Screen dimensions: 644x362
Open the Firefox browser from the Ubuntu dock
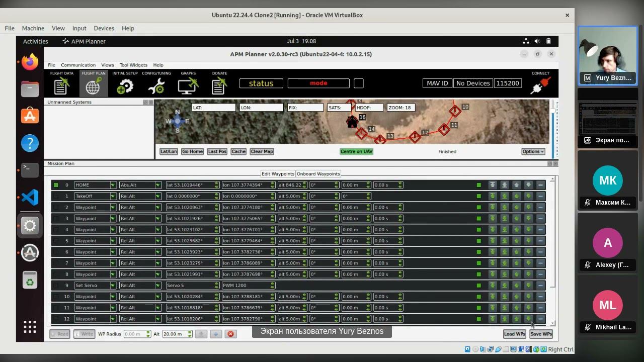tap(30, 62)
